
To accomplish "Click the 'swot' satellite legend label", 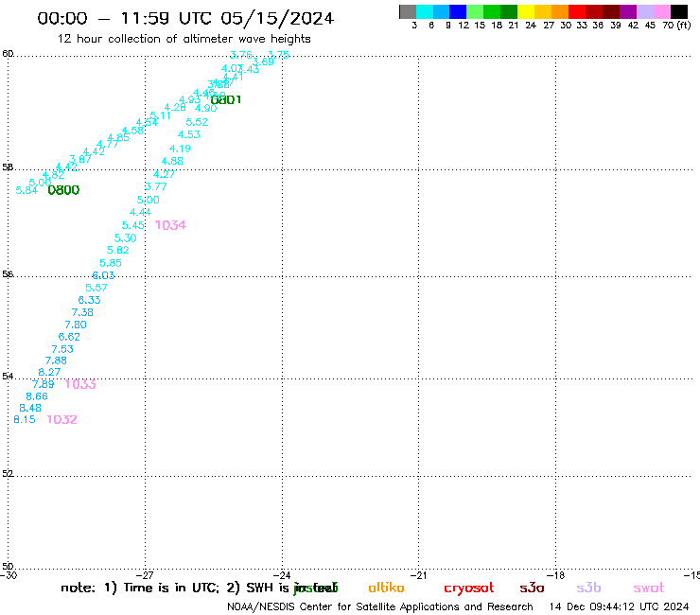I will coord(649,589).
